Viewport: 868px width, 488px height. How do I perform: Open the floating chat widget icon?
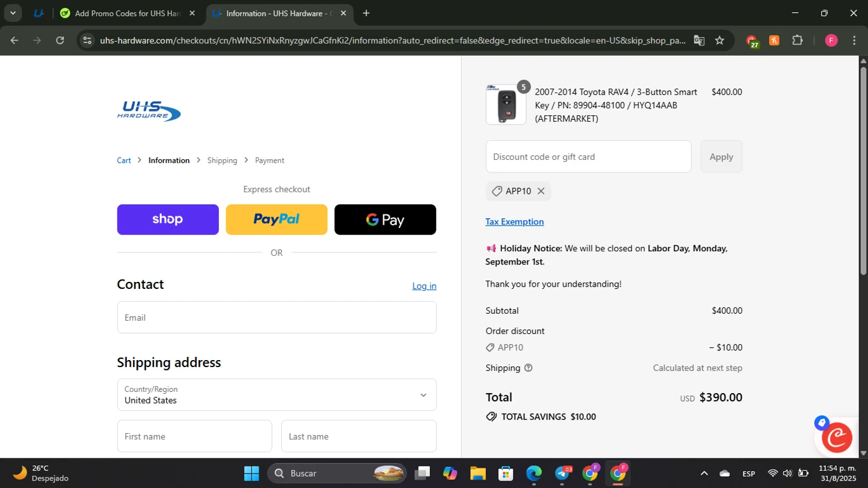837,438
